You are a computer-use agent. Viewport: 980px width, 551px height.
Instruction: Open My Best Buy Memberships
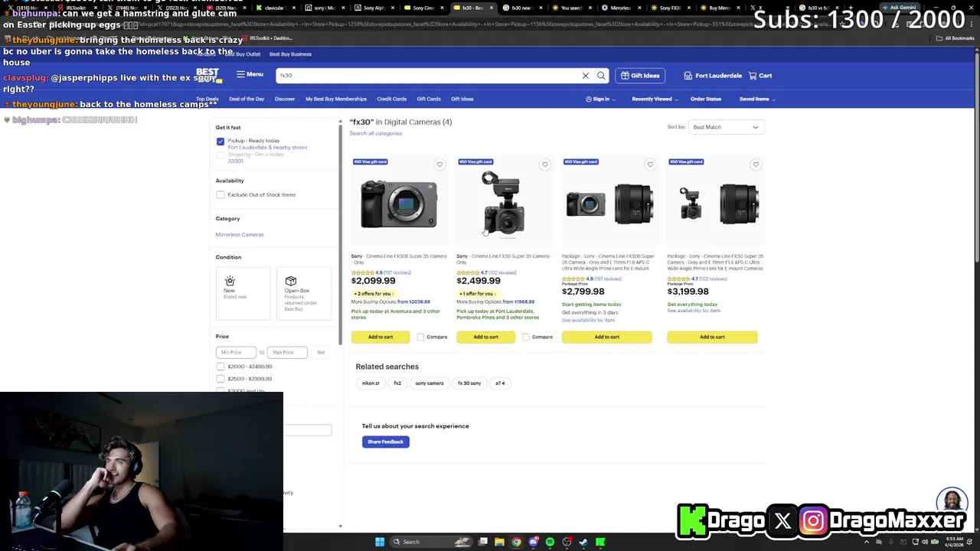tap(336, 99)
